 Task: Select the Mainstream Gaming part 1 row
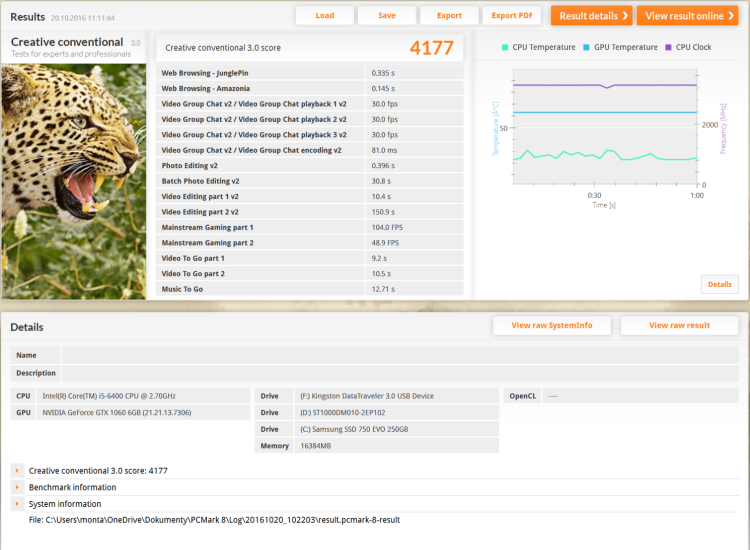[x=309, y=227]
